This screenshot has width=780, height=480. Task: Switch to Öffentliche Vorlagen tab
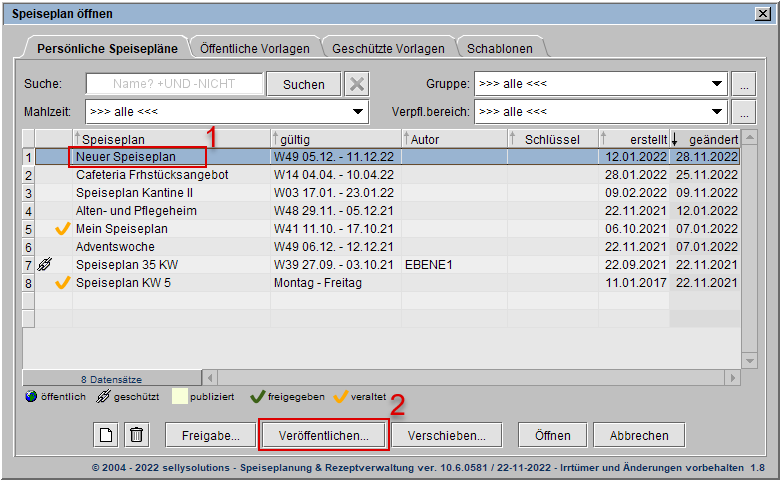pyautogui.click(x=254, y=48)
